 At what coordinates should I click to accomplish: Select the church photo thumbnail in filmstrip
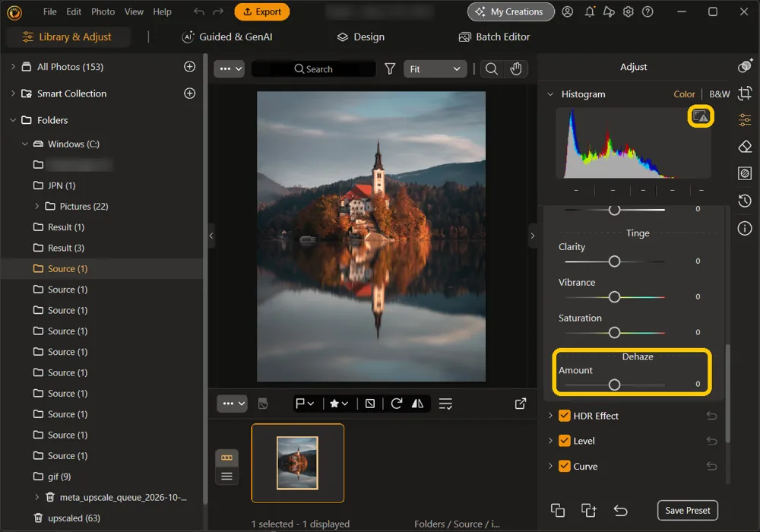click(298, 463)
